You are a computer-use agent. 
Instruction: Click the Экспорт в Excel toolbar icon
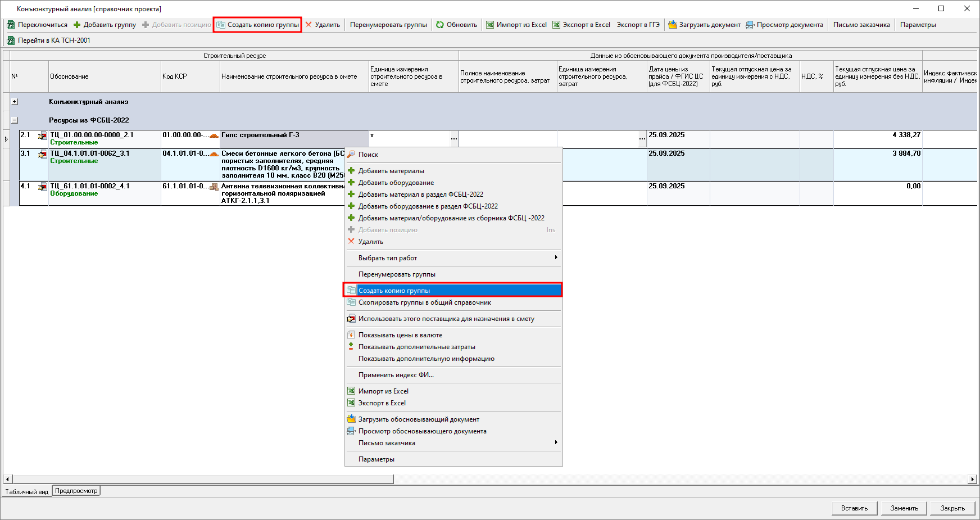coord(556,25)
